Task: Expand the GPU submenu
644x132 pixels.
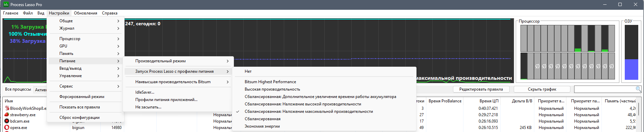Action: click(85, 46)
